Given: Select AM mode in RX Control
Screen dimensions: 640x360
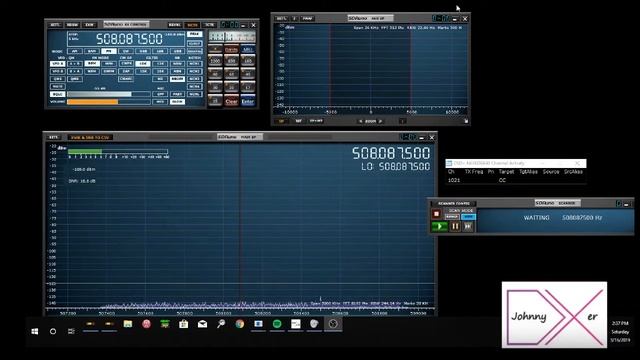Looking at the screenshot, I should (75, 51).
